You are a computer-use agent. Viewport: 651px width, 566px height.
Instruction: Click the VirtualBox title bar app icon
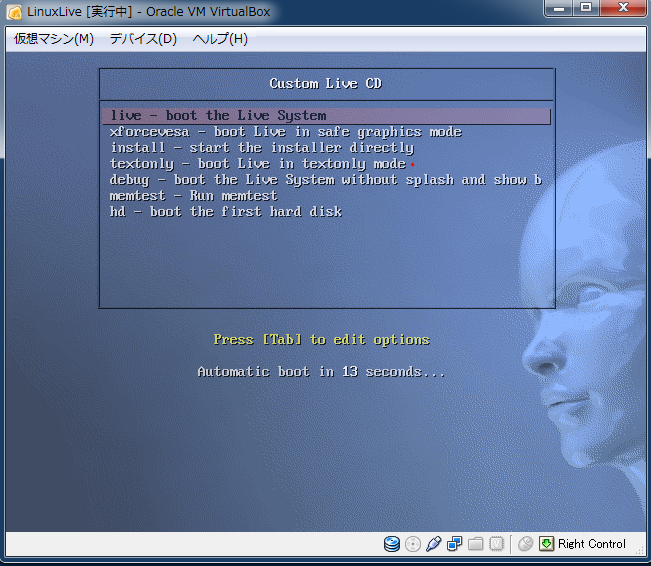(x=15, y=12)
